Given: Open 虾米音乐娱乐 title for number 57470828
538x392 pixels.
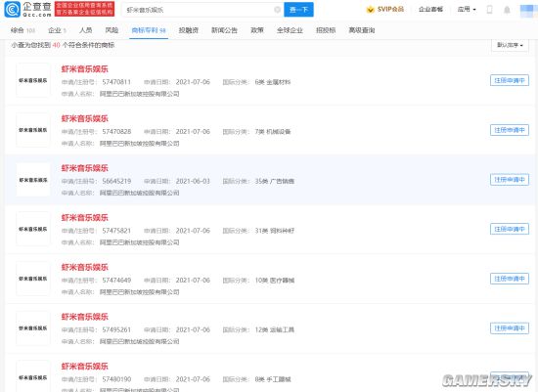Looking at the screenshot, I should click(x=85, y=118).
